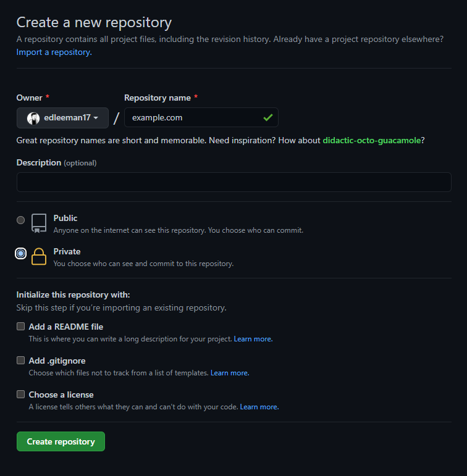Image resolution: width=467 pixels, height=476 pixels.
Task: Click the Private repository lock icon
Action: (x=39, y=257)
